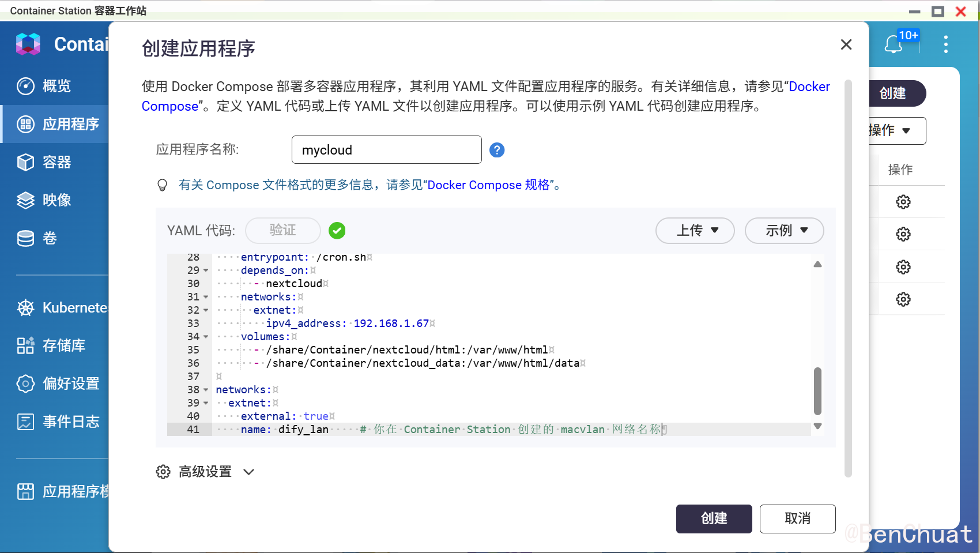Close the create application dialog
This screenshot has width=980, height=553.
pyautogui.click(x=846, y=44)
